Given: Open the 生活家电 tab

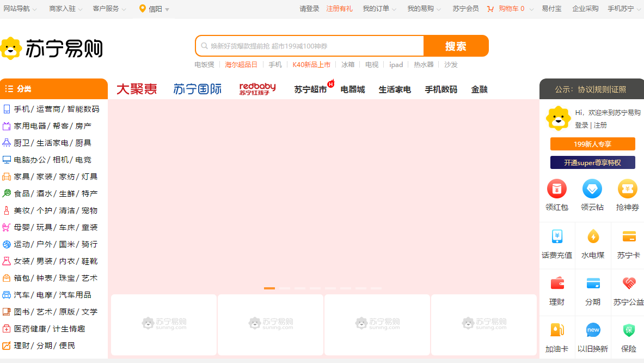Looking at the screenshot, I should click(x=395, y=89).
